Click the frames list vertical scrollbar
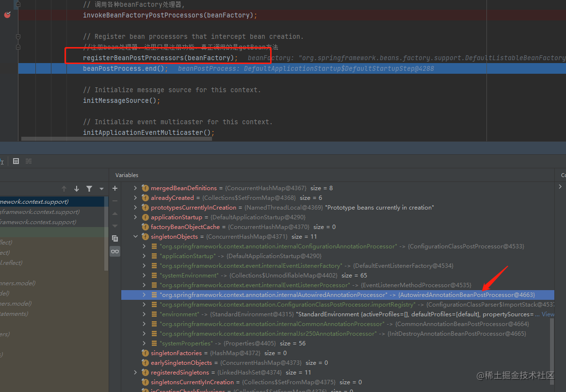This screenshot has width=566, height=392. click(x=106, y=233)
